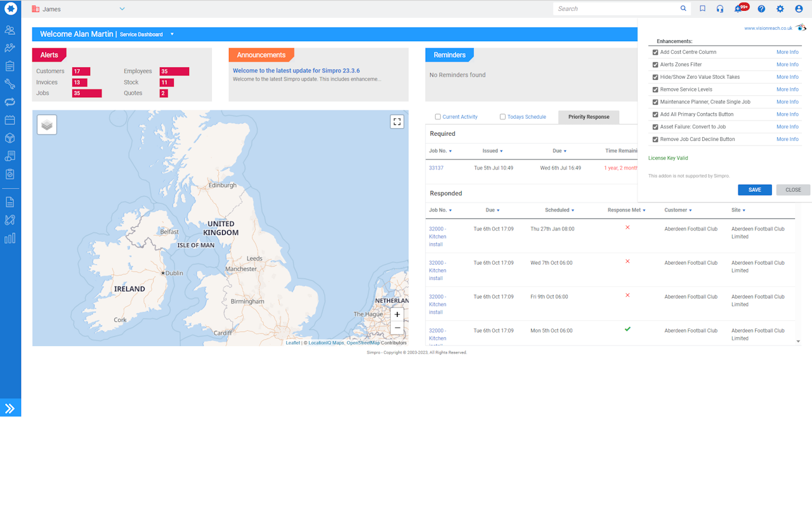Open the coins and document sidebar icon
This screenshot has height=508, width=812.
click(x=10, y=156)
